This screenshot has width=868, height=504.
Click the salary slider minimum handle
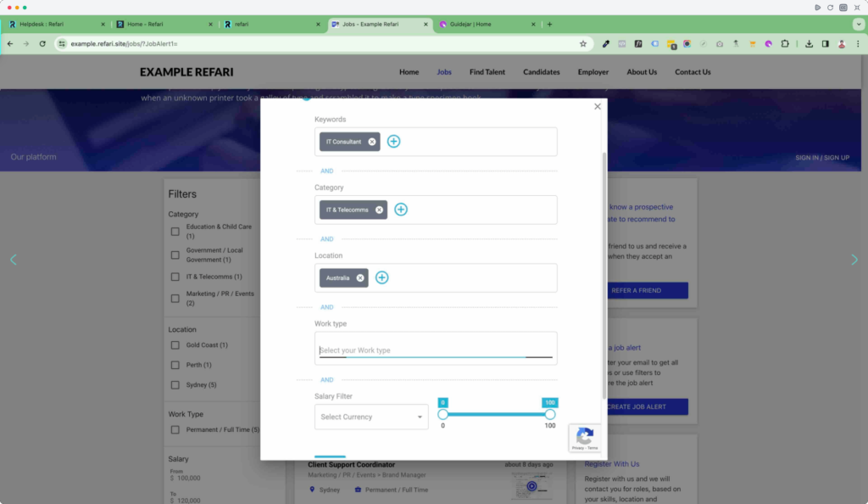(442, 414)
